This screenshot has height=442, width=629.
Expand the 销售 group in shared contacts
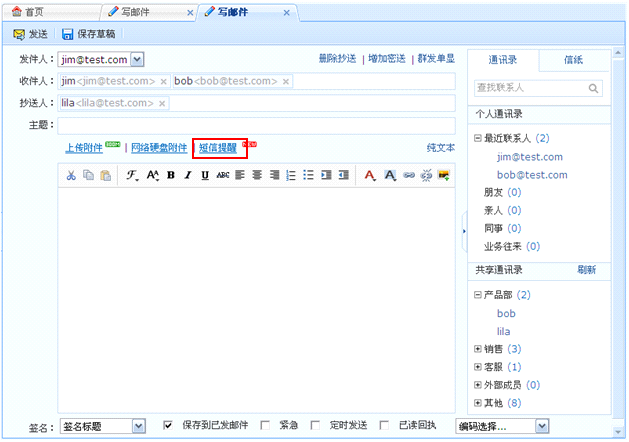479,349
